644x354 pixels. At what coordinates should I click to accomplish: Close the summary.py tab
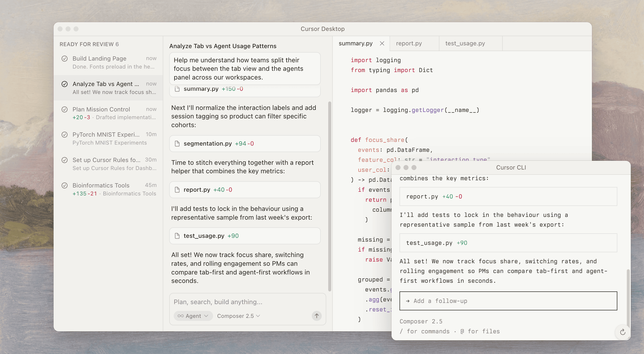pos(382,43)
